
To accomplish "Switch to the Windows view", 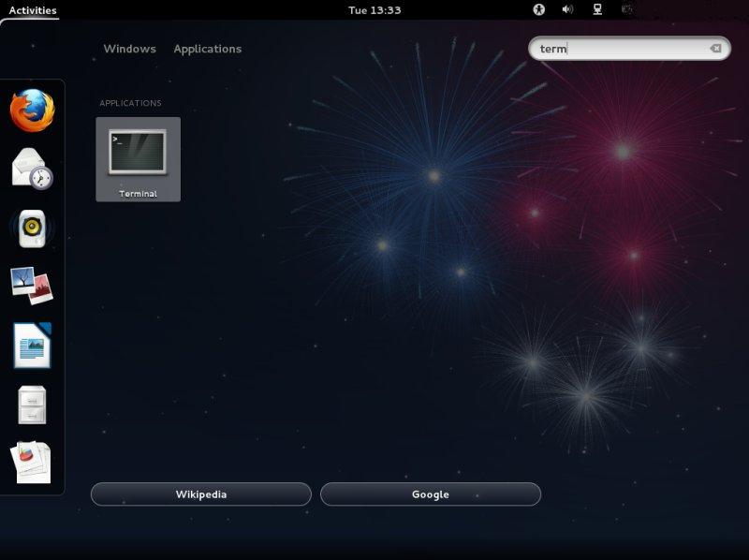I will pos(129,49).
